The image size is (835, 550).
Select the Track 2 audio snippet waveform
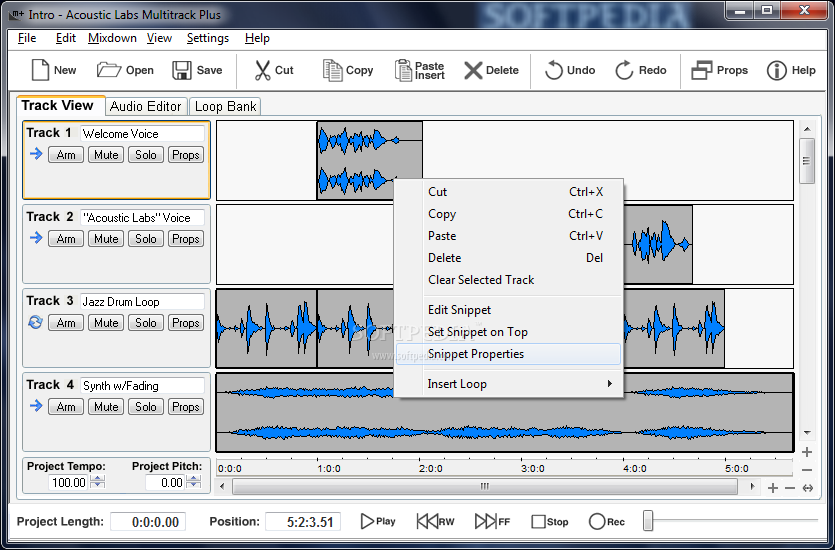point(658,244)
